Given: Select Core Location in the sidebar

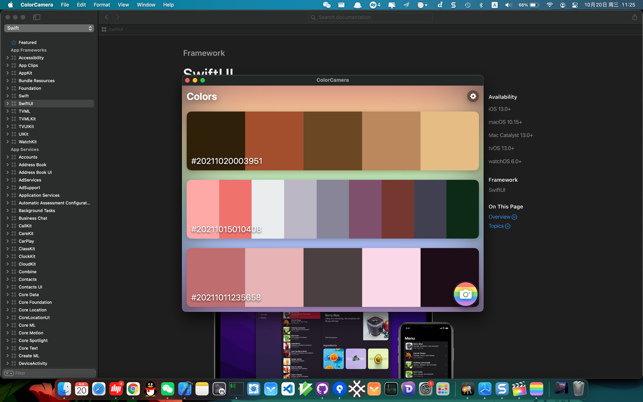Looking at the screenshot, I should click(x=32, y=310).
